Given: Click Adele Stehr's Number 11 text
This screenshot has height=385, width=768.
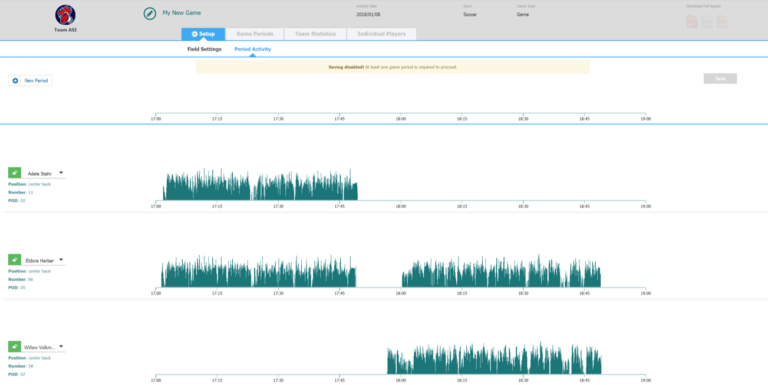Looking at the screenshot, I should (21, 192).
